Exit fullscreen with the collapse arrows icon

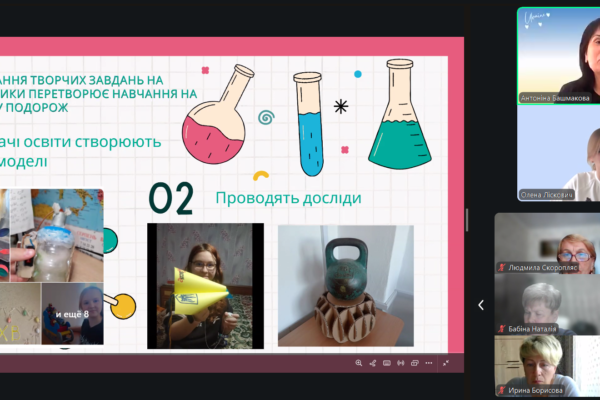446,363
